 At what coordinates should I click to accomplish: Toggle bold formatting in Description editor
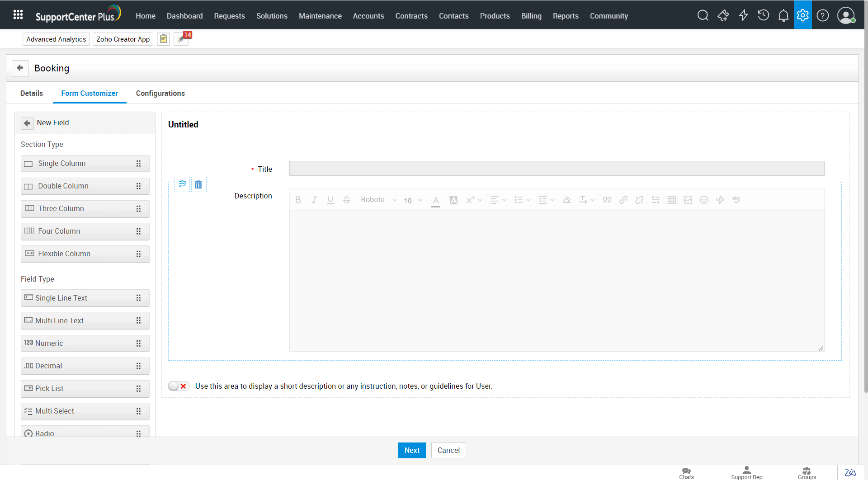[298, 200]
